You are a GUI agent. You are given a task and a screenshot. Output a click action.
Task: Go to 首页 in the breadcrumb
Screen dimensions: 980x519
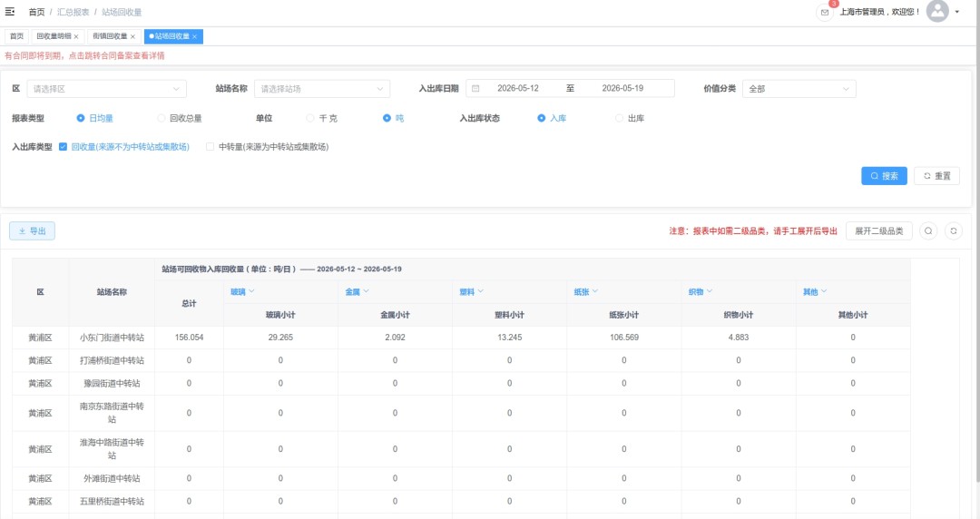37,12
